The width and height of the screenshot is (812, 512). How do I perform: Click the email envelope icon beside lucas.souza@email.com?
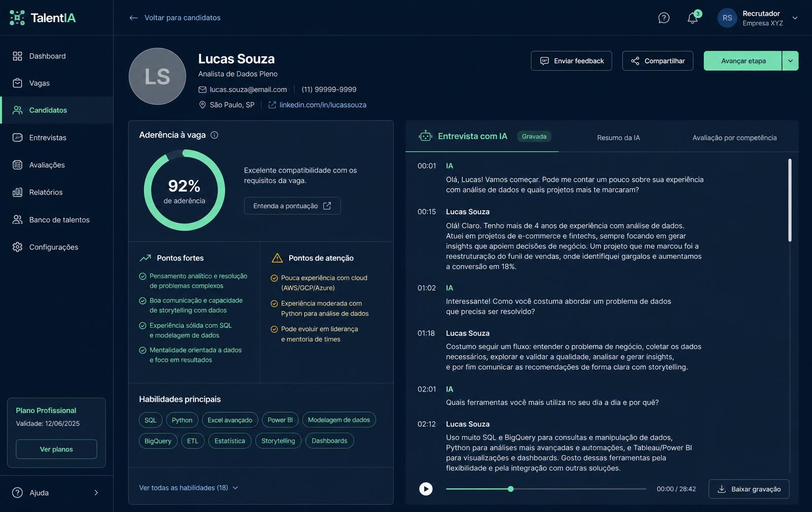(x=202, y=89)
